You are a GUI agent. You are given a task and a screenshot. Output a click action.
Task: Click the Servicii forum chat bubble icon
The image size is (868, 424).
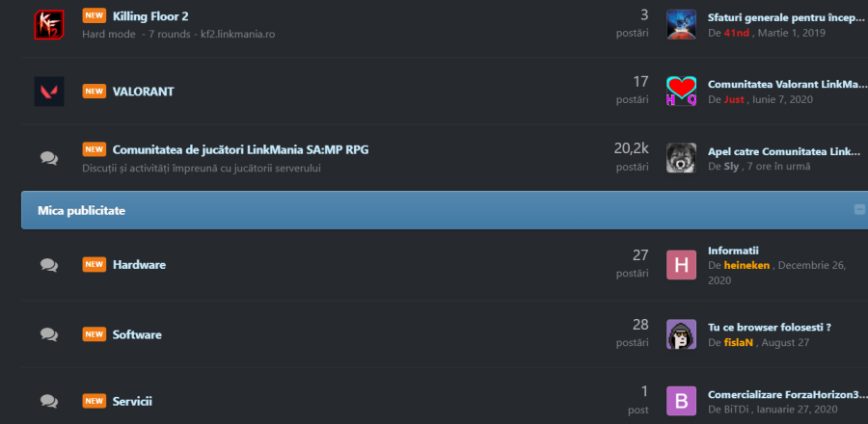[48, 401]
